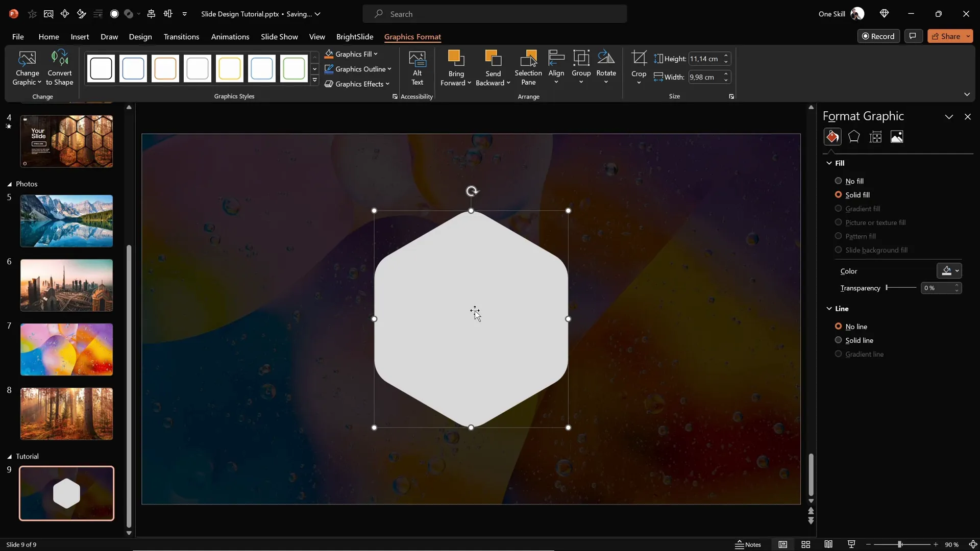
Task: Open Size & Properties in Format Graphic pane
Action: pyautogui.click(x=876, y=137)
